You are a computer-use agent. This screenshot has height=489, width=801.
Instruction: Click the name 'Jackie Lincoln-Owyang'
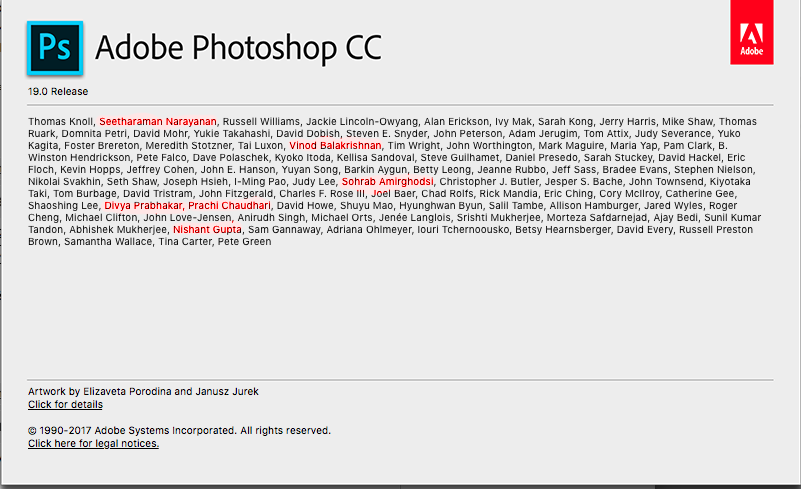[362, 122]
